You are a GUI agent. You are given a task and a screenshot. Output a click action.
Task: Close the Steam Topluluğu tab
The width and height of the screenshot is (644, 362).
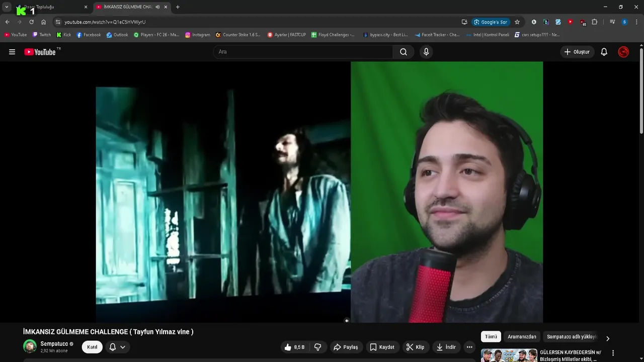(86, 7)
